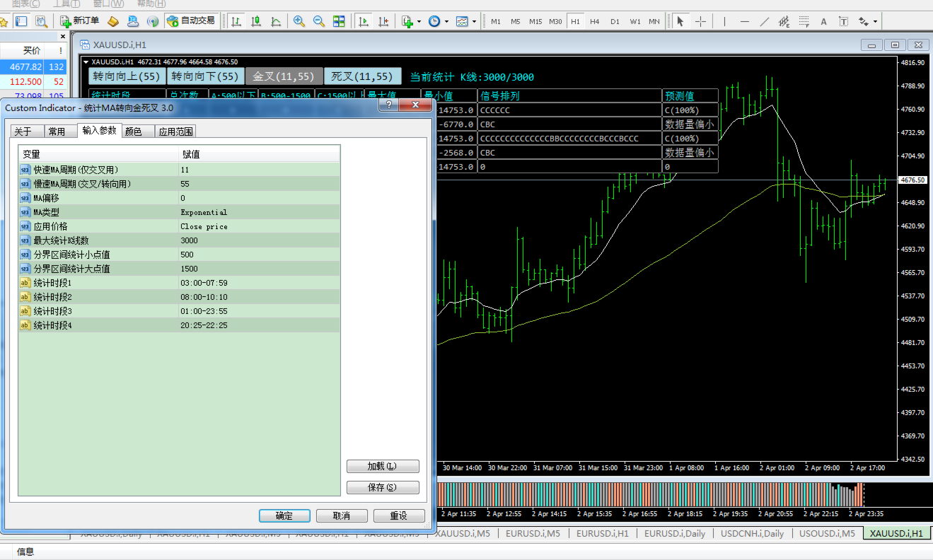Select the M30 timeframe
Screen dimensions: 933x560
[555, 21]
